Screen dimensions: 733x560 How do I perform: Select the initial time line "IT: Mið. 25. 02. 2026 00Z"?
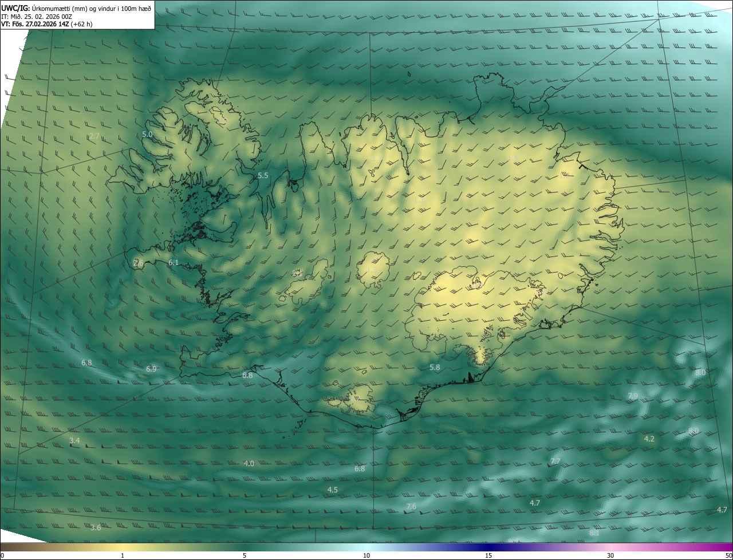[36, 16]
